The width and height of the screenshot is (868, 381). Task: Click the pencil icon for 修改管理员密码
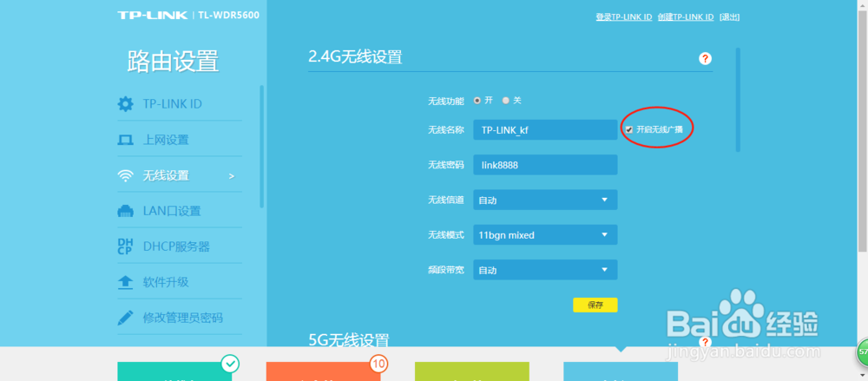click(x=126, y=318)
